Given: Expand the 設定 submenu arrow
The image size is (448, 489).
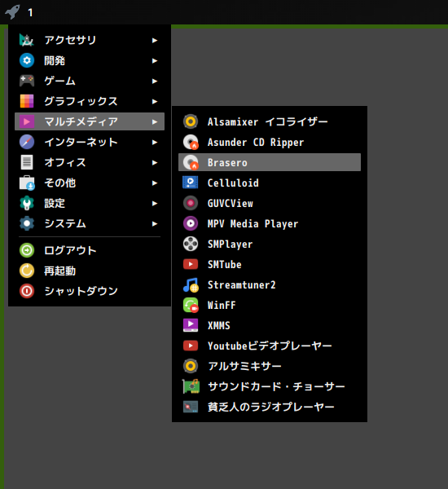Looking at the screenshot, I should click(x=155, y=203).
